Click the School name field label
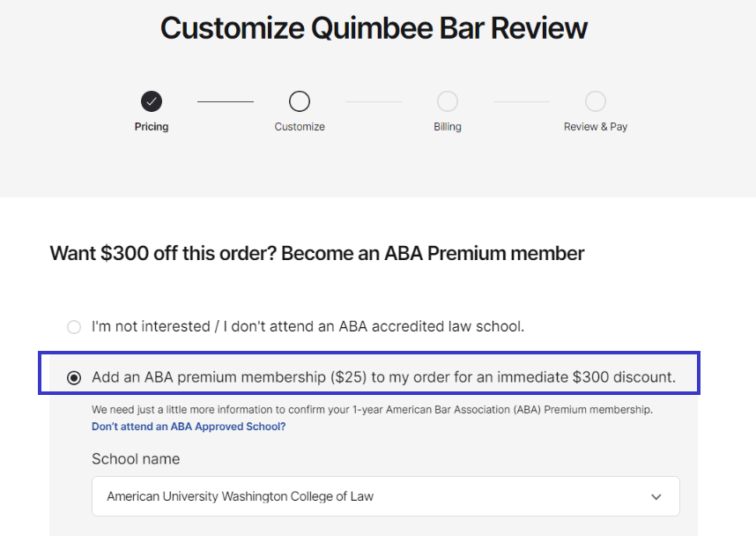The image size is (756, 536). [136, 458]
